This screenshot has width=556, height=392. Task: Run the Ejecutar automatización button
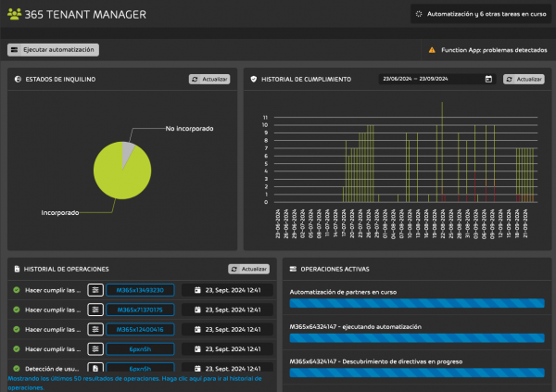click(53, 50)
